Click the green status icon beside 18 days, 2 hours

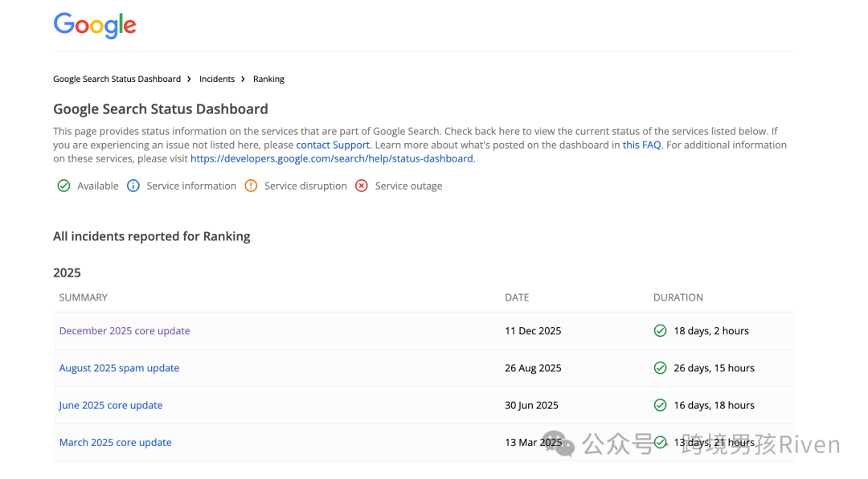(x=660, y=330)
